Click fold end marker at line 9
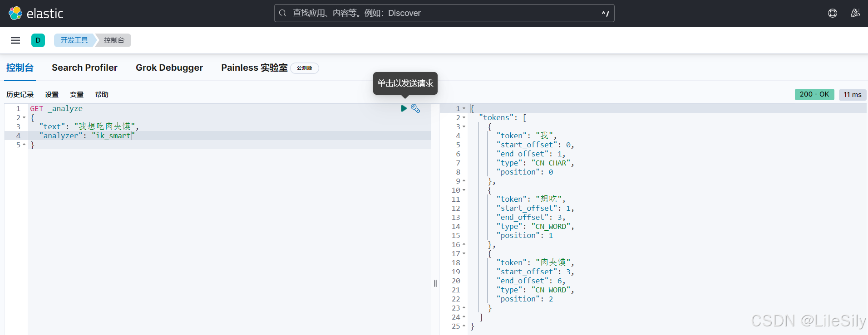 coord(464,181)
